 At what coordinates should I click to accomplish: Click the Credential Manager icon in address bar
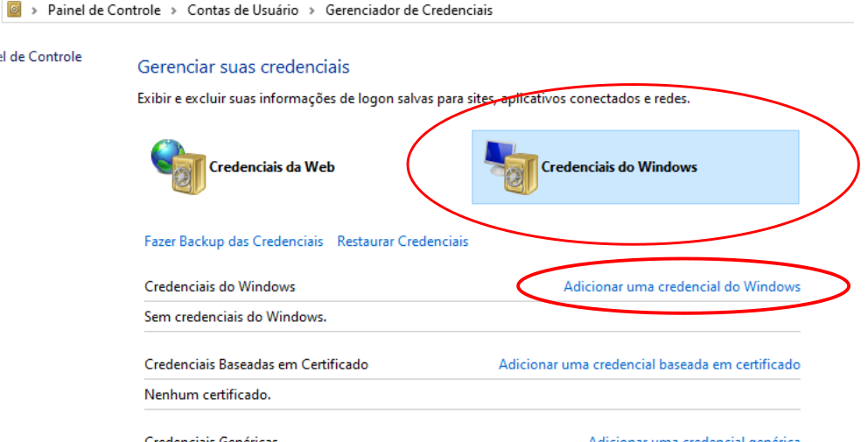(14, 10)
